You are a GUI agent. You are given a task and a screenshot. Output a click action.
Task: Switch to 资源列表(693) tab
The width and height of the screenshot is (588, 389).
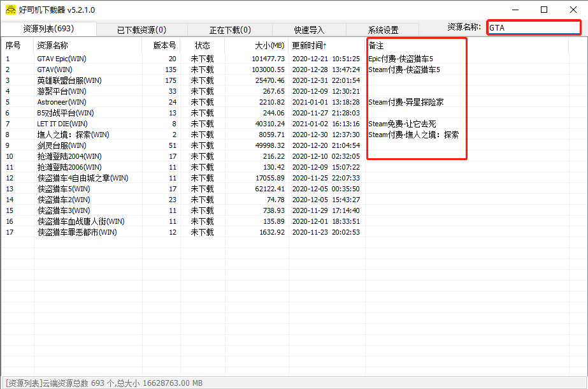[x=48, y=29]
